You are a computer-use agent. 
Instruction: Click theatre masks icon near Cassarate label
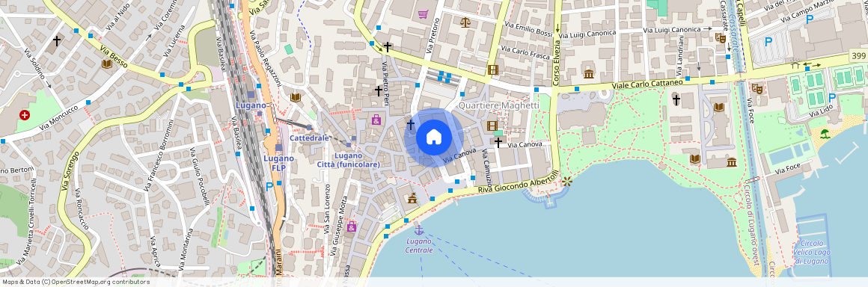coord(720,37)
